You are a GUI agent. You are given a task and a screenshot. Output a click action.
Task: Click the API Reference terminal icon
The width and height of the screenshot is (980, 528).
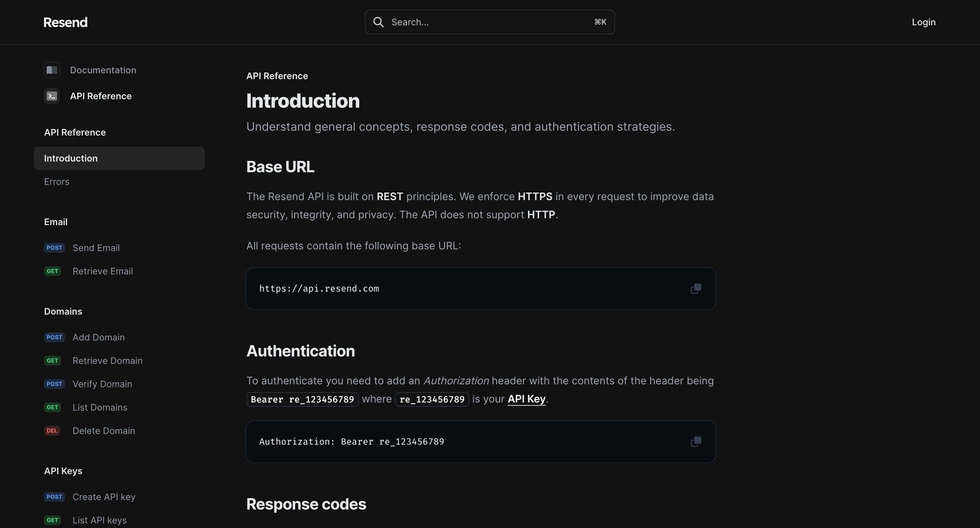(52, 96)
